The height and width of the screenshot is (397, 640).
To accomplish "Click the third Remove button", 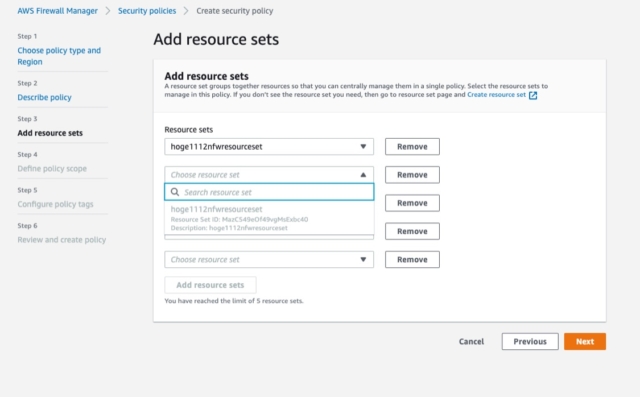I will click(412, 203).
